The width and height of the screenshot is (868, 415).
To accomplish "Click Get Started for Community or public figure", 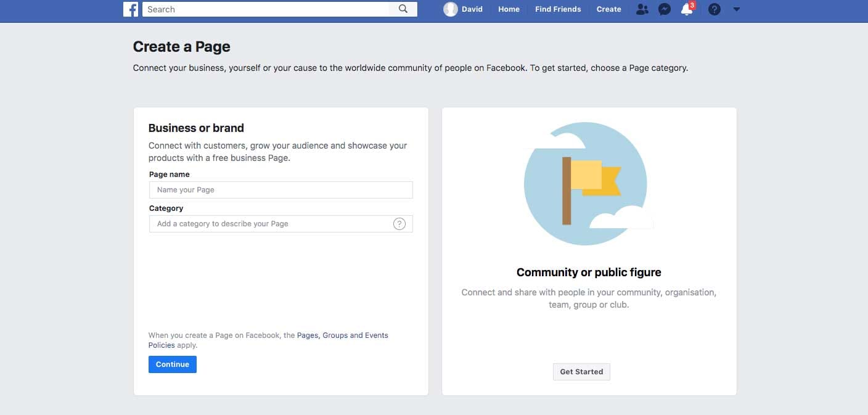I will [581, 371].
